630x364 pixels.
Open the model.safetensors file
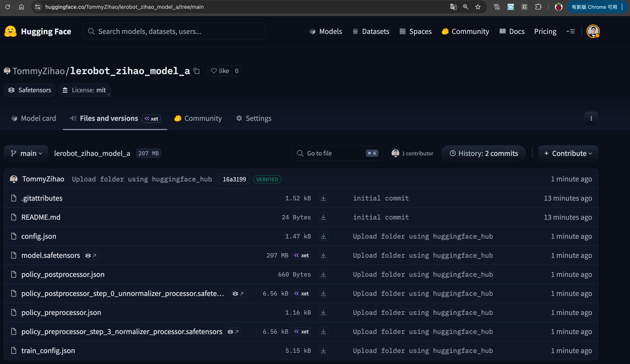click(51, 255)
